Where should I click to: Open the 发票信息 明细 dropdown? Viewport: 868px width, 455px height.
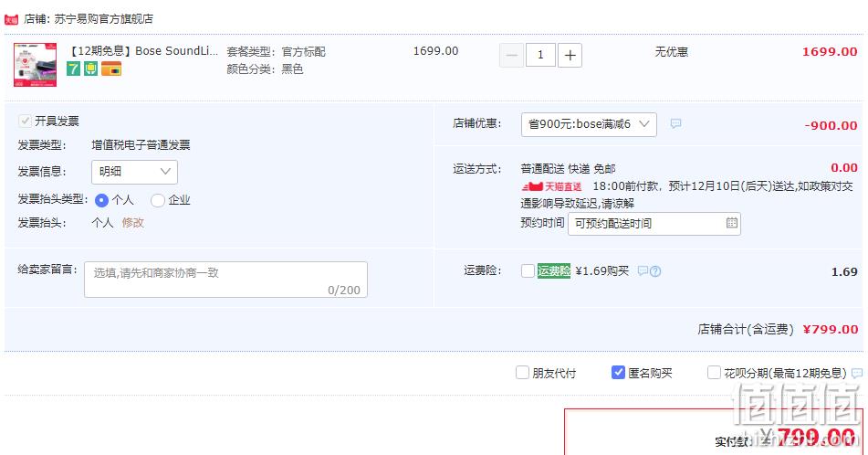[134, 172]
